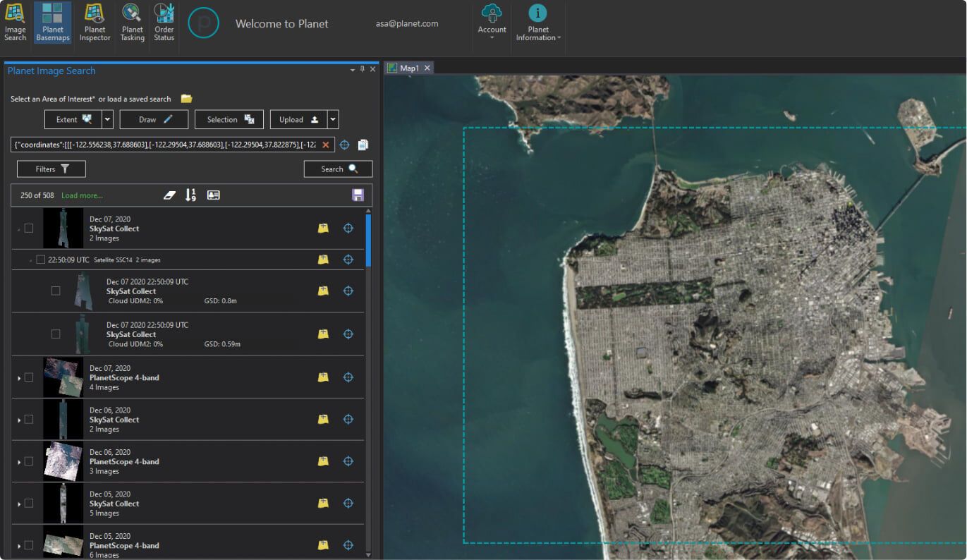Expand the Dec 05 SkySat Collect group

click(x=19, y=504)
